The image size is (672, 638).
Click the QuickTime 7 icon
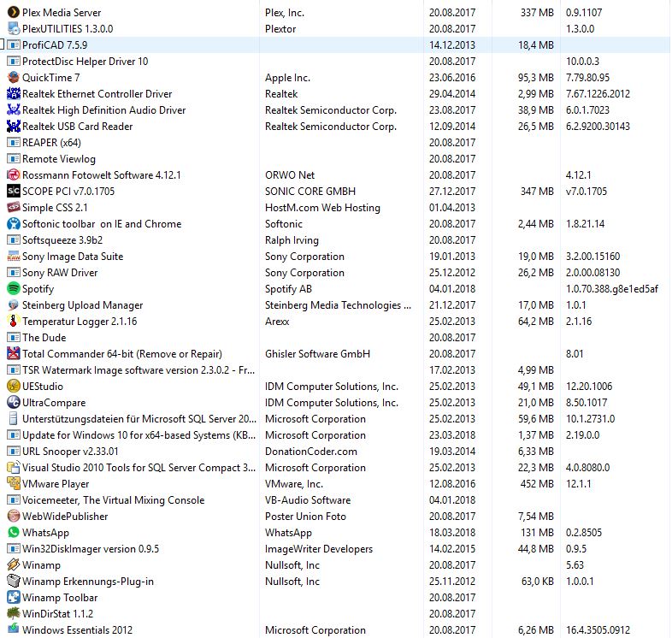click(14, 78)
